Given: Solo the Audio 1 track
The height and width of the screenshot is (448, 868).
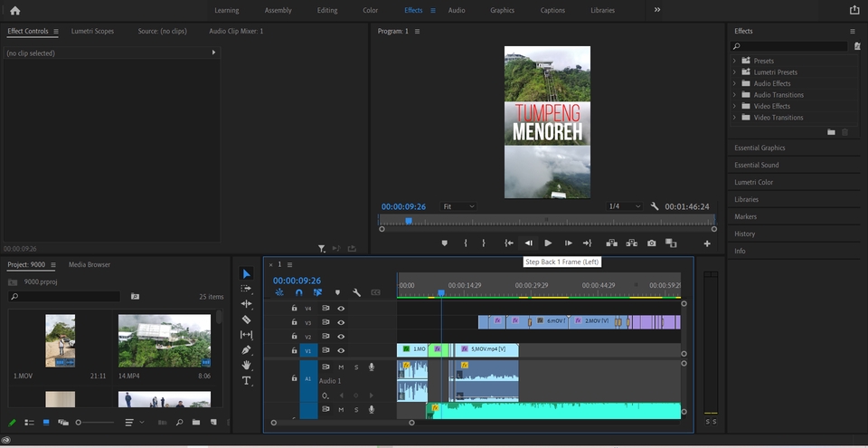Looking at the screenshot, I should [356, 367].
